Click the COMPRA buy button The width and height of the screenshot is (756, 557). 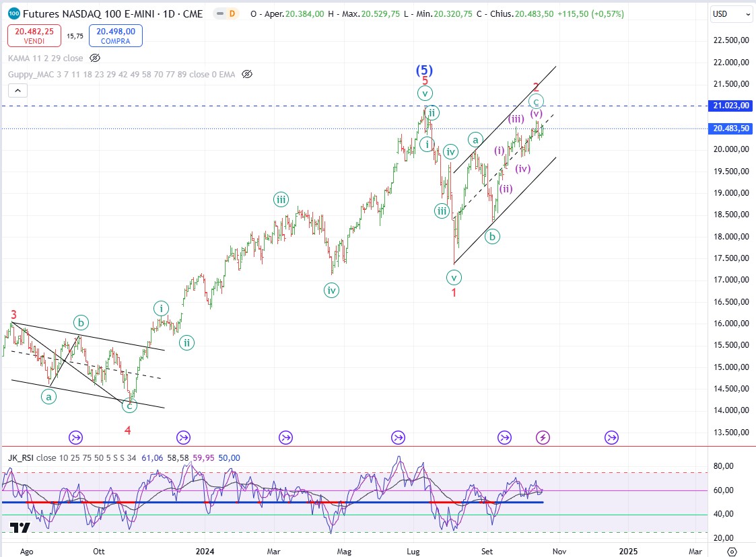[116, 36]
